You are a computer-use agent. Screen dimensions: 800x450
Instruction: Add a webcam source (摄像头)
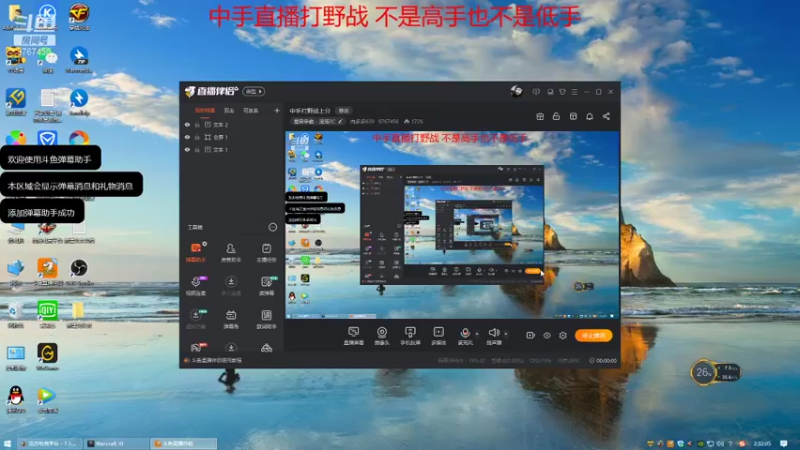pyautogui.click(x=382, y=336)
